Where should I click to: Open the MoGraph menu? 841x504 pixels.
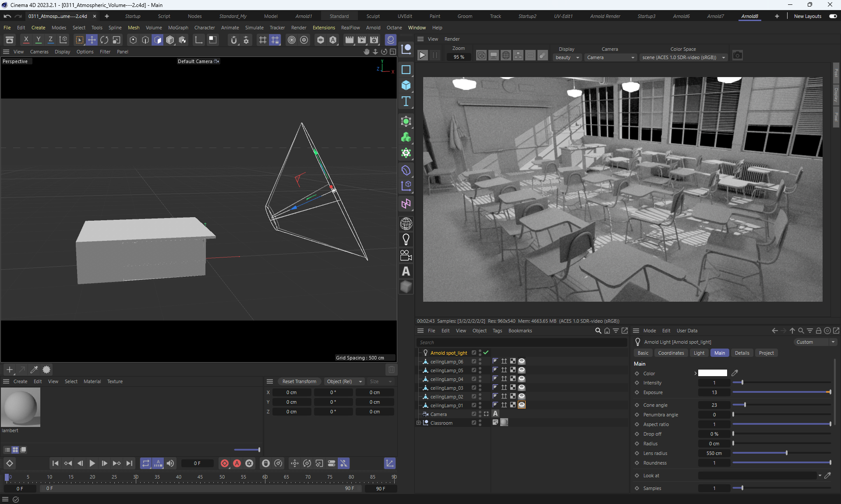178,28
